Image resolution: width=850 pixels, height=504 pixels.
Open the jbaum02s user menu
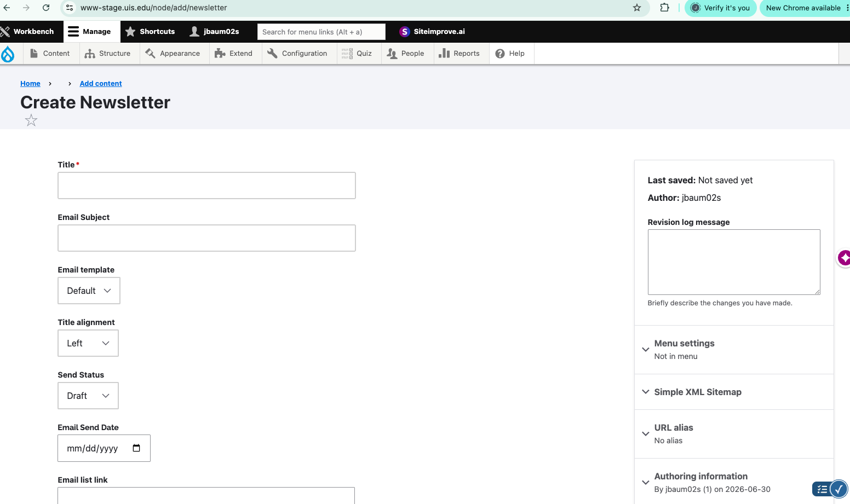(x=214, y=32)
